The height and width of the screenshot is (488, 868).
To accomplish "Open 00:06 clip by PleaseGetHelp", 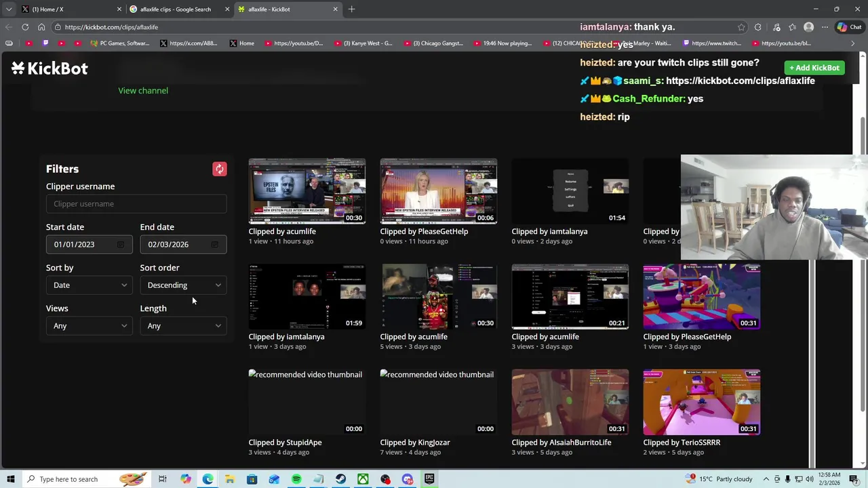I will click(439, 191).
